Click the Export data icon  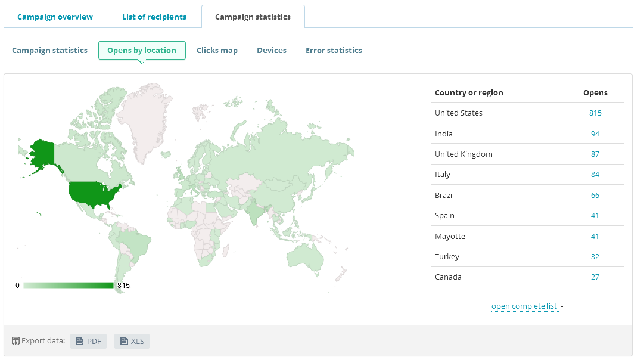pyautogui.click(x=15, y=341)
